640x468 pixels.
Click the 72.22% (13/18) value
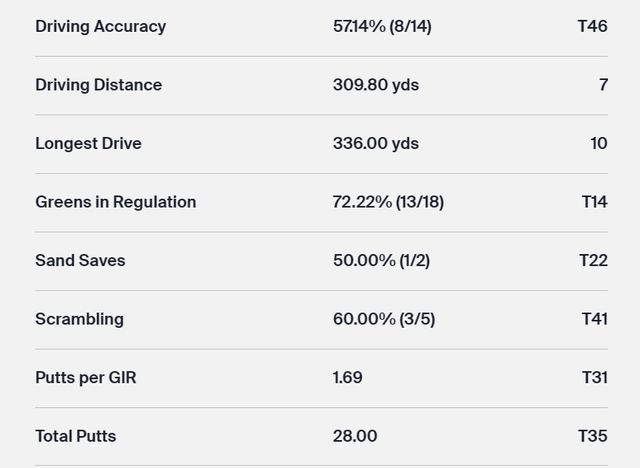click(388, 202)
